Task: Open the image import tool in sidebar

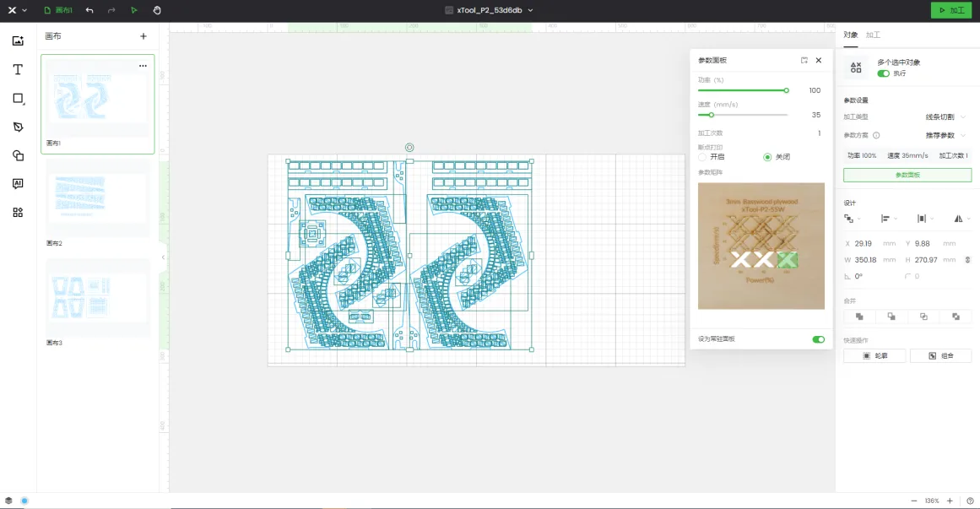Action: [18, 41]
